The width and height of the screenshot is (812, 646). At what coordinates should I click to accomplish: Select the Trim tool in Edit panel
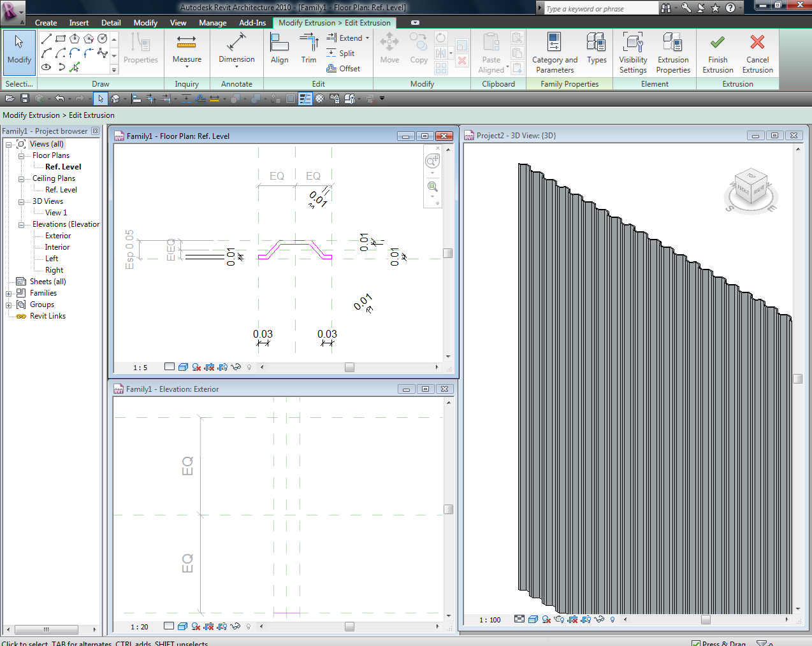[x=309, y=50]
